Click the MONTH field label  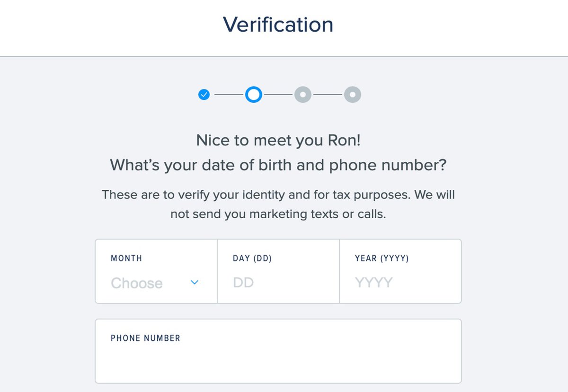(x=126, y=258)
